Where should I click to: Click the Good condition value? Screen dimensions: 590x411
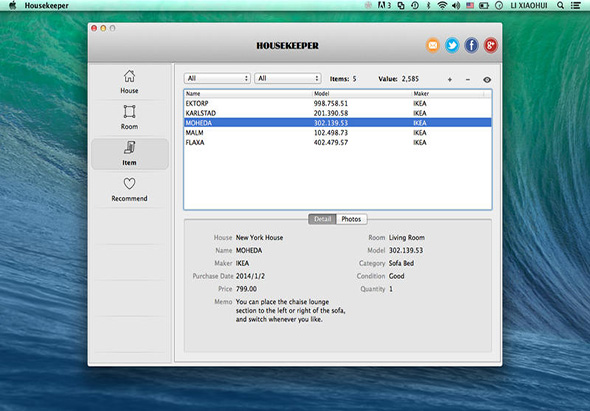(x=396, y=276)
